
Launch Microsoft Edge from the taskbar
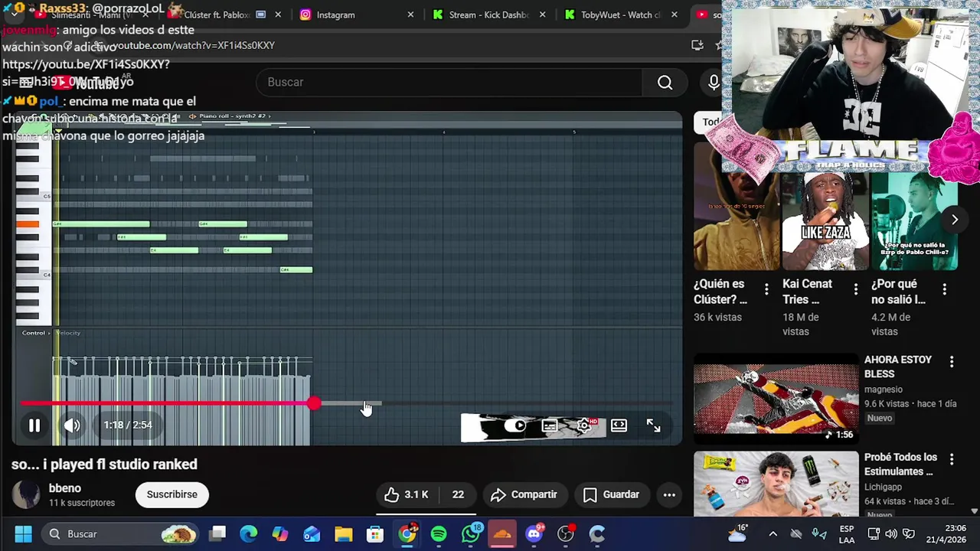[x=249, y=534]
